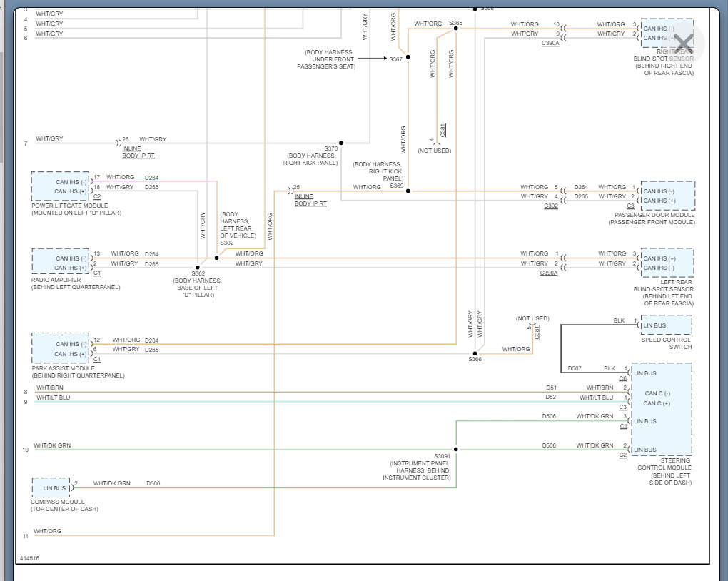This screenshot has height=581, width=728.
Task: Click connector C1 under Park Assist Module
Action: tap(97, 359)
